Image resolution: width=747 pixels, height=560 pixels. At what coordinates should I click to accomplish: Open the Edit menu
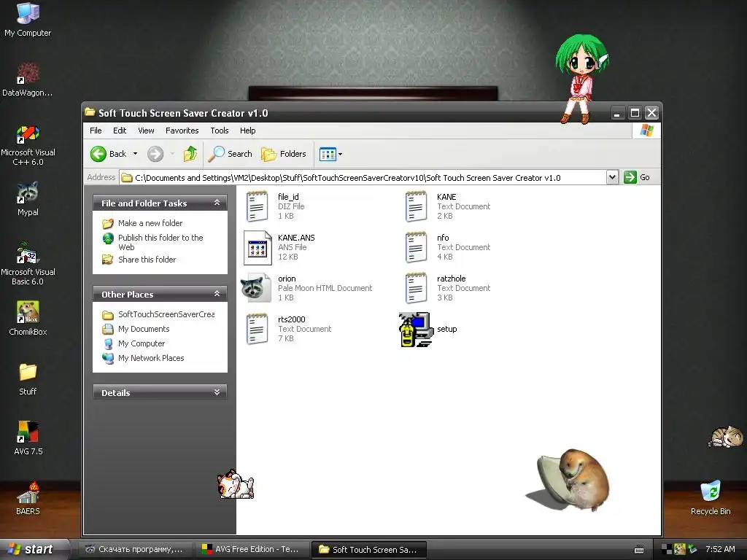pos(120,131)
